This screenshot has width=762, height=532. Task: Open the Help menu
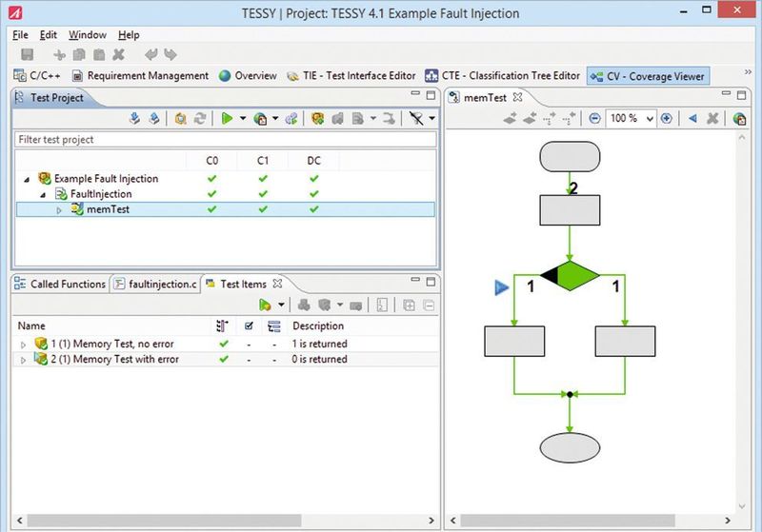pos(129,35)
